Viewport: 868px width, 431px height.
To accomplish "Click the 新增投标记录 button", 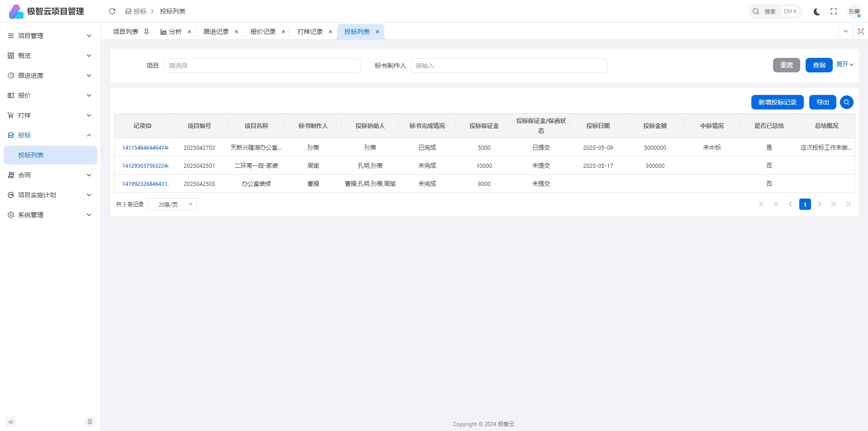I will [777, 102].
